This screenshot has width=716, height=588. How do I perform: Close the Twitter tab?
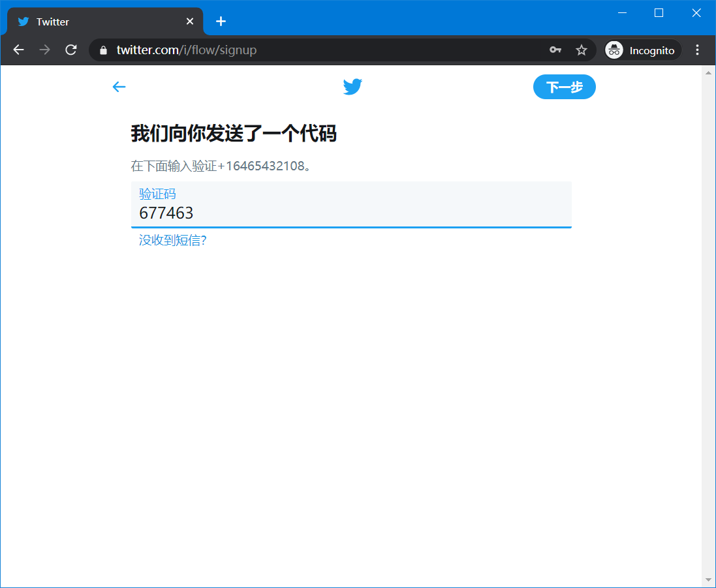[190, 21]
